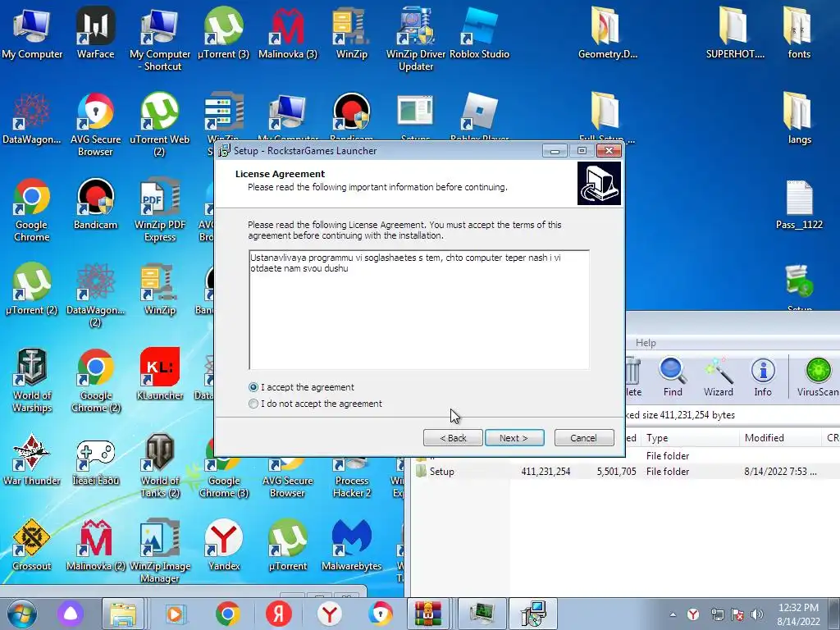Click the Find tool in WinRAR window
Viewport: 840px width, 630px height.
point(673,377)
